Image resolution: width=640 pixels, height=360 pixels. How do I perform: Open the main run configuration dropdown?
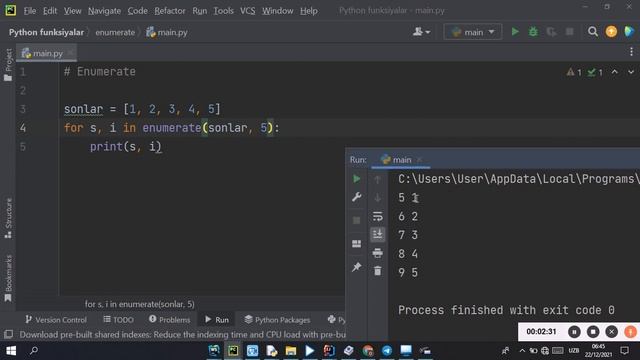point(473,32)
